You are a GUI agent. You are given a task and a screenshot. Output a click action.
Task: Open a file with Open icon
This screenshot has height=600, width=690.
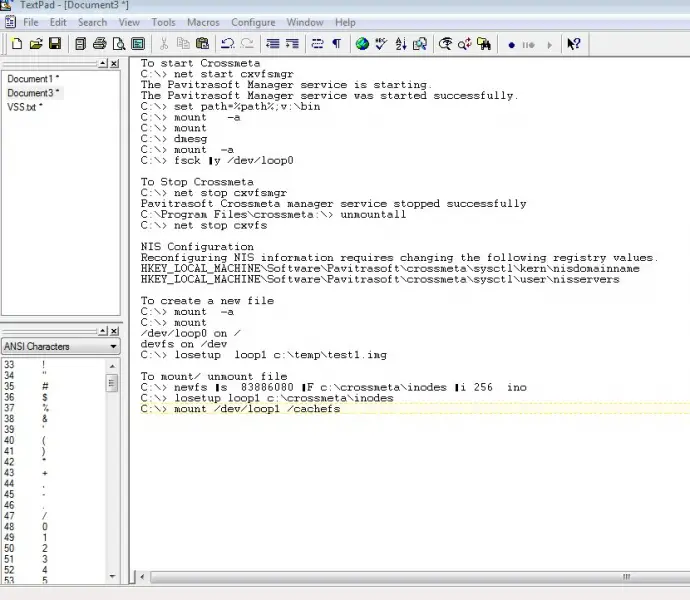[36, 44]
